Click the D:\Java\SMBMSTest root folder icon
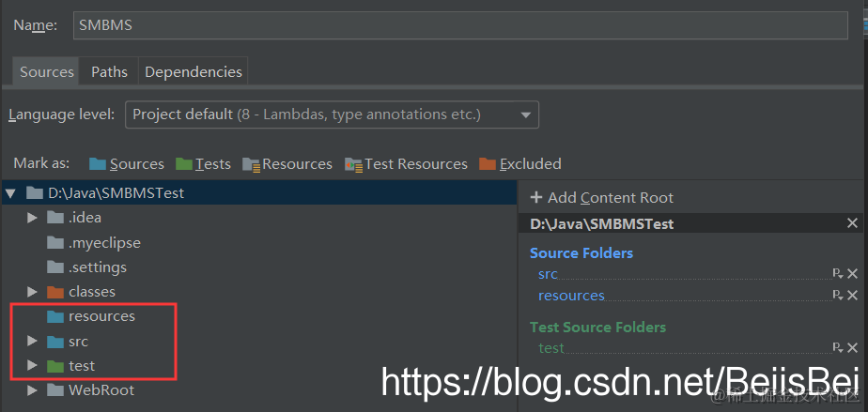Image resolution: width=868 pixels, height=412 pixels. tap(35, 193)
